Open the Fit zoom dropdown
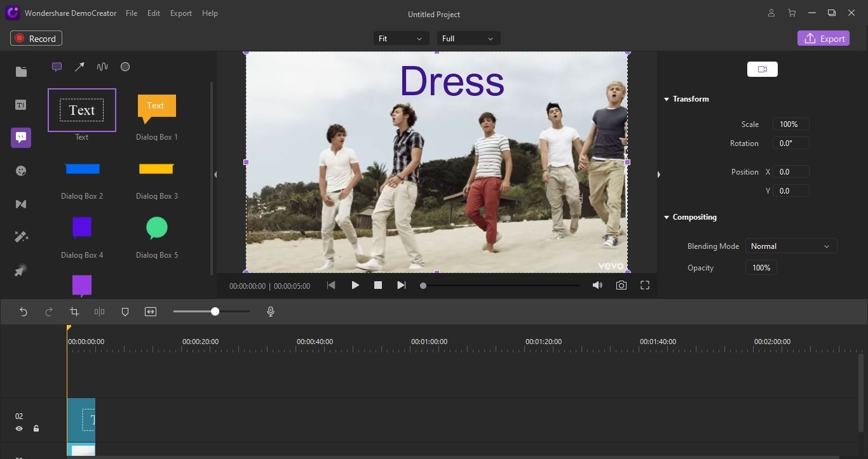 tap(401, 39)
